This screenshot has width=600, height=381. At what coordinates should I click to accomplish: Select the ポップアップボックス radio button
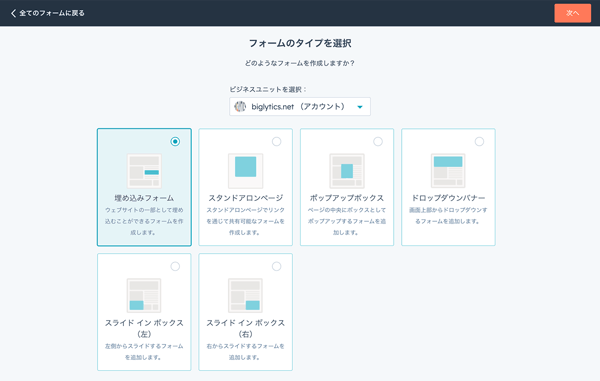[x=378, y=142]
